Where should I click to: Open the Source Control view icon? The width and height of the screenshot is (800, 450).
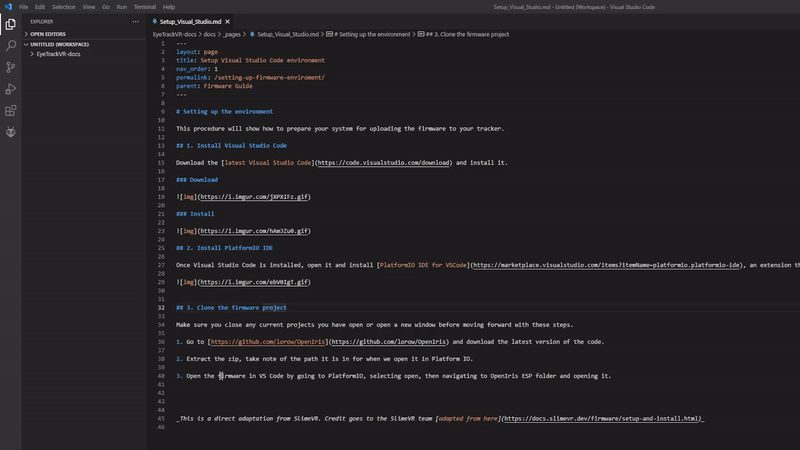10,67
